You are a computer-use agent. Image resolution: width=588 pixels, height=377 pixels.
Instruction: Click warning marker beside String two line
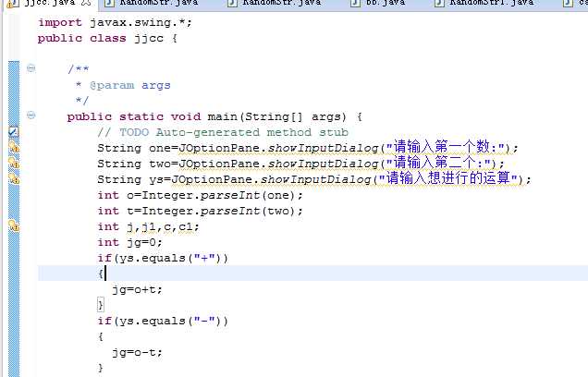(x=14, y=163)
